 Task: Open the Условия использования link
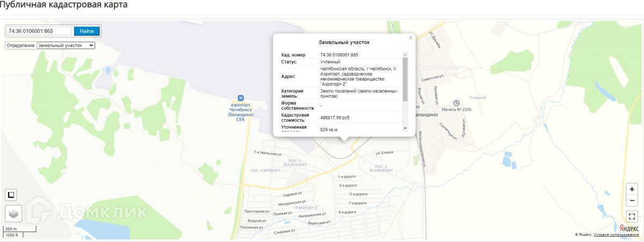click(616, 234)
